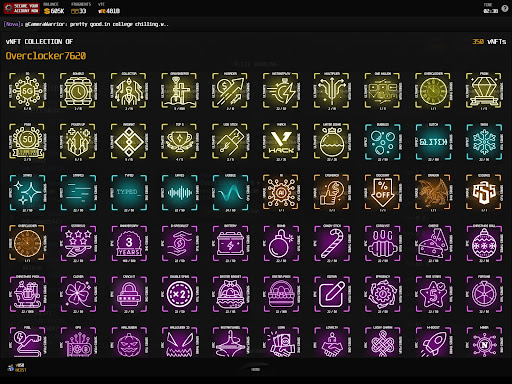Click the 605K balance indicator
Viewport: 512px width, 384px height.
(x=54, y=11)
